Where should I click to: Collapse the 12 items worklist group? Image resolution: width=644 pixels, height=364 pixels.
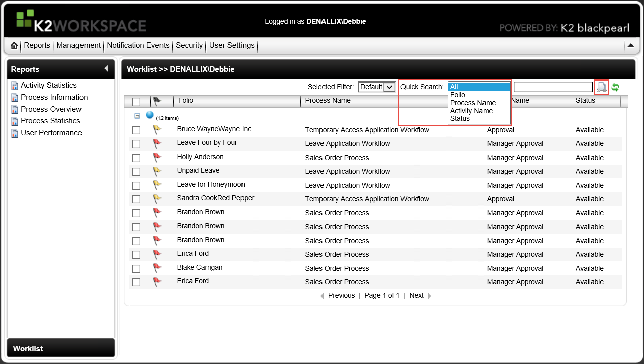[137, 115]
